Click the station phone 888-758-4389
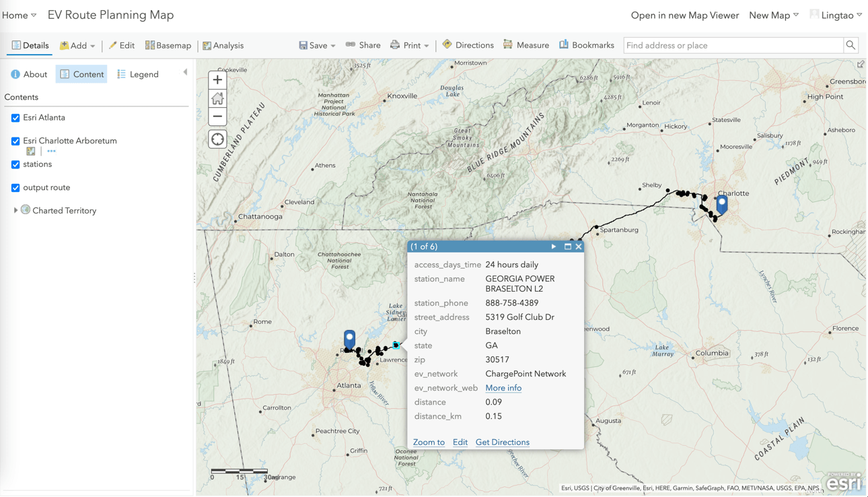 click(512, 303)
